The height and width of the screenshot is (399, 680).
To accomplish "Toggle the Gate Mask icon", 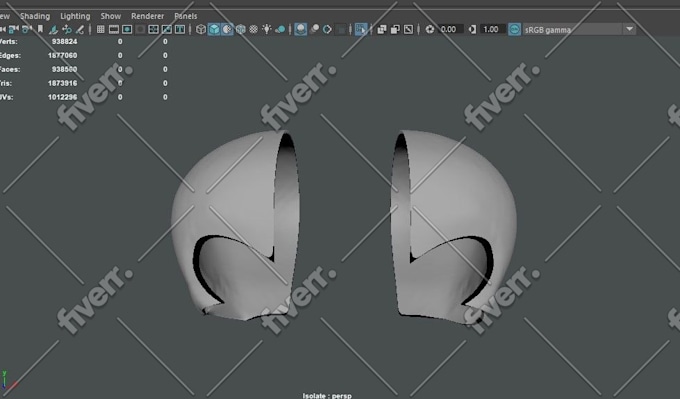I will [140, 29].
